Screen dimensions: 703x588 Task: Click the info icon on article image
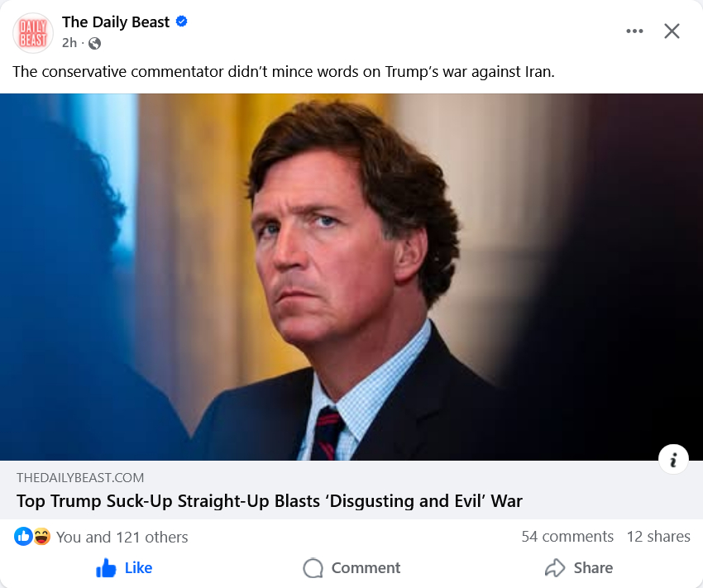673,459
